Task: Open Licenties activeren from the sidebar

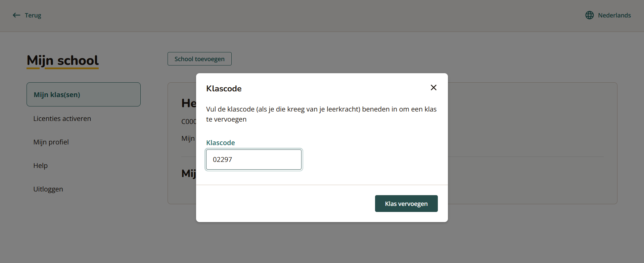Action: coord(62,118)
